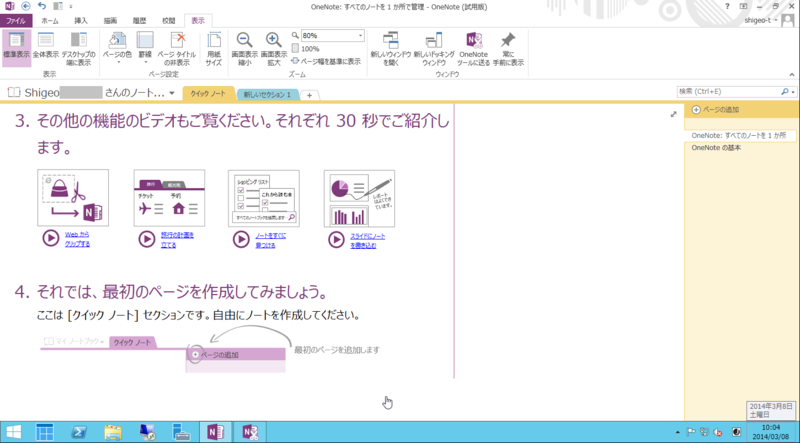Click the taskbar clock 10:04
Image resolution: width=800 pixels, height=443 pixels.
[x=770, y=432]
